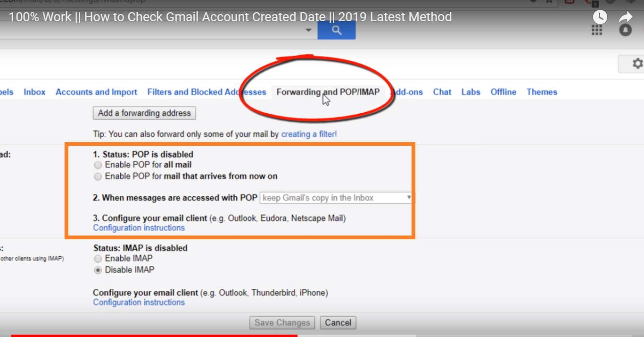The width and height of the screenshot is (644, 337).
Task: Click the Cancel button
Action: [x=338, y=323]
